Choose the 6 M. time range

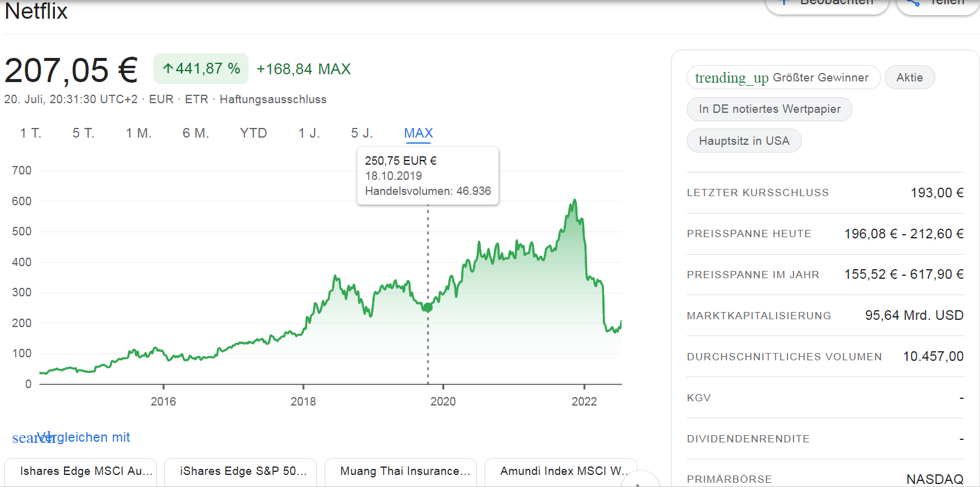196,133
